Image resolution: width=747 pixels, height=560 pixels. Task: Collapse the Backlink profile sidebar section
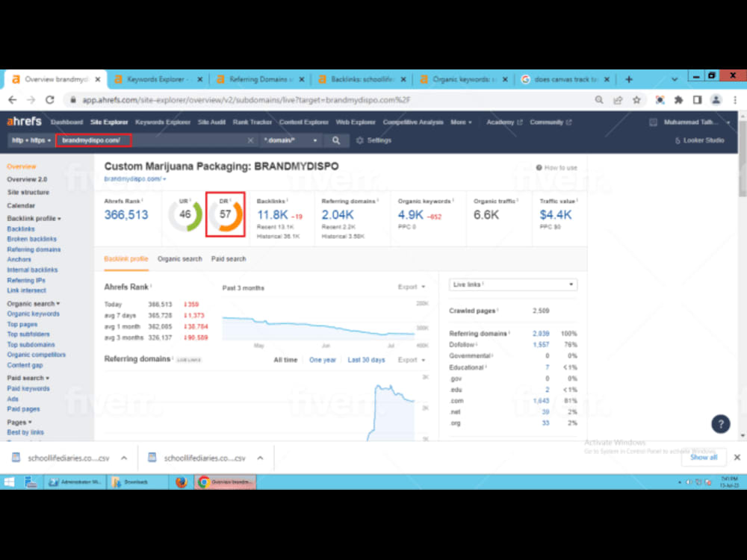[34, 219]
